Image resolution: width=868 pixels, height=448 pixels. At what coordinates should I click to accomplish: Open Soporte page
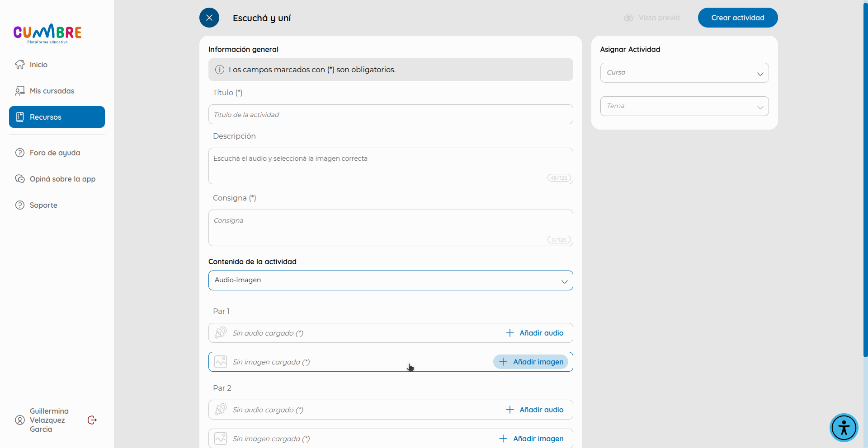point(57,205)
